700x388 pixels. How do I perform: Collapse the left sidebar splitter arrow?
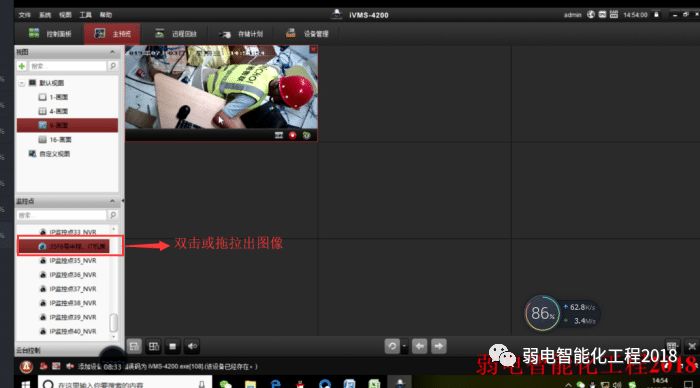point(123,201)
